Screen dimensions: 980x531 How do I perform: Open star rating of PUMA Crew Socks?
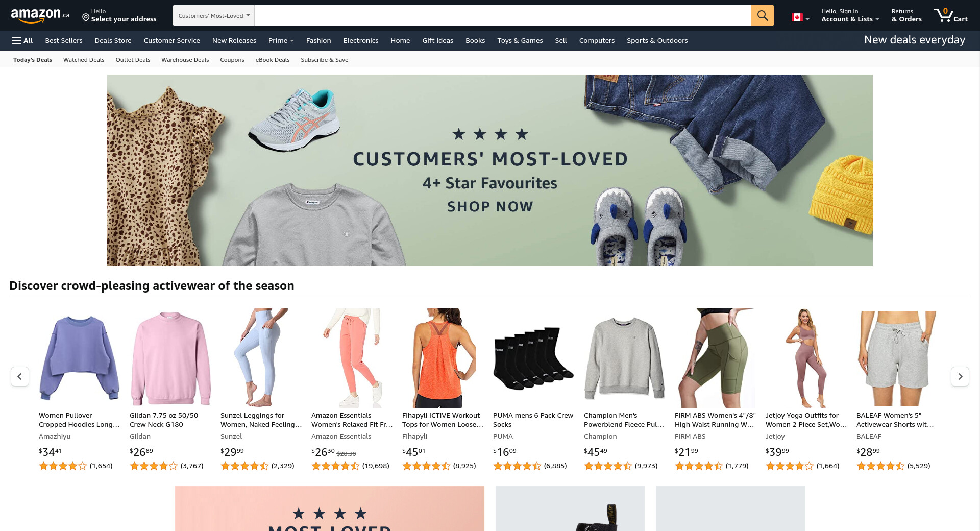click(x=517, y=466)
